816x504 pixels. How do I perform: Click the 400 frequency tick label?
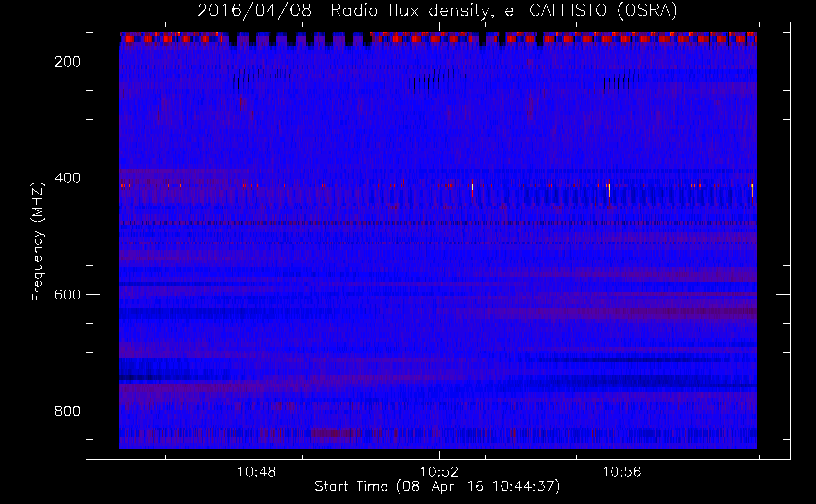[x=68, y=178]
